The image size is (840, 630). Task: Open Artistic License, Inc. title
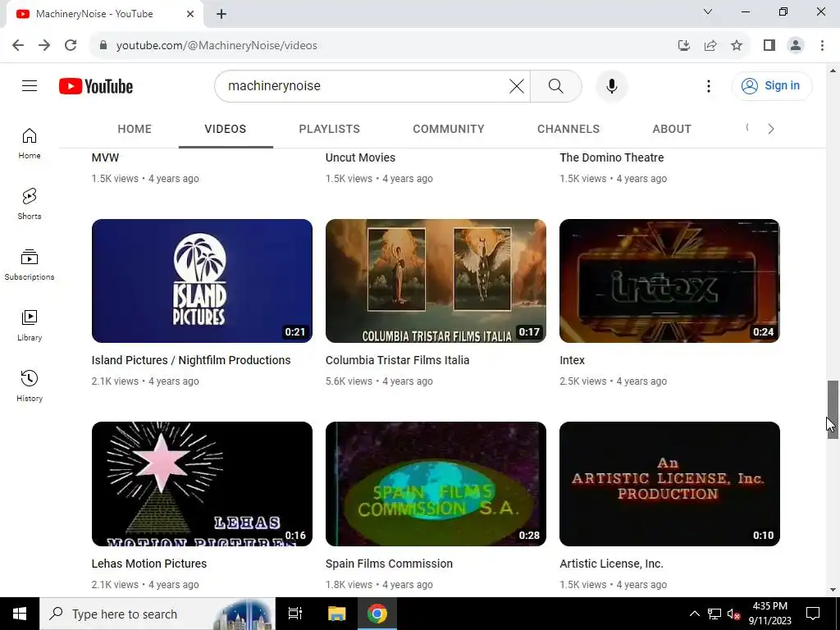pyautogui.click(x=611, y=564)
